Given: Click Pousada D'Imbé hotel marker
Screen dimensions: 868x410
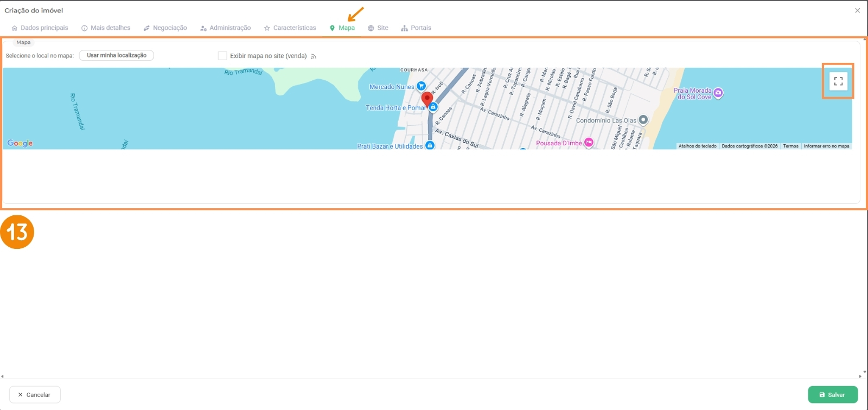Looking at the screenshot, I should (589, 143).
